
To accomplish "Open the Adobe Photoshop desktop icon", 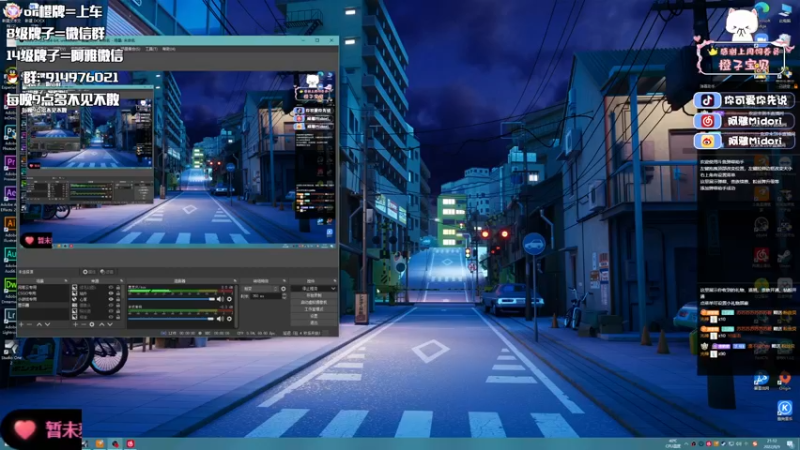I will click(10, 134).
